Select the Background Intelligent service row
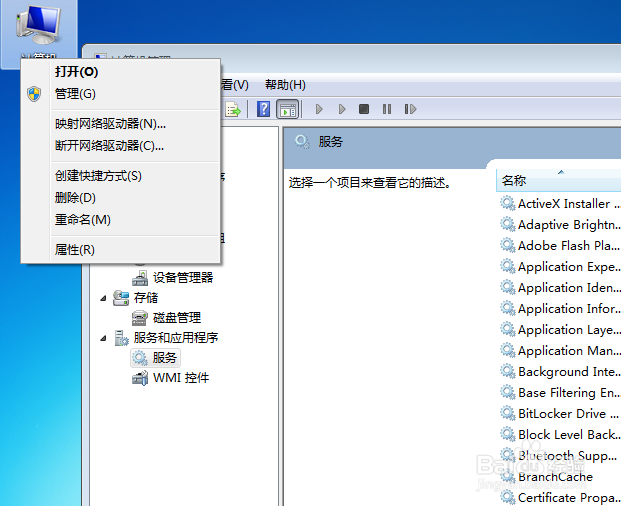Screen dimensions: 621x506 tap(560, 371)
